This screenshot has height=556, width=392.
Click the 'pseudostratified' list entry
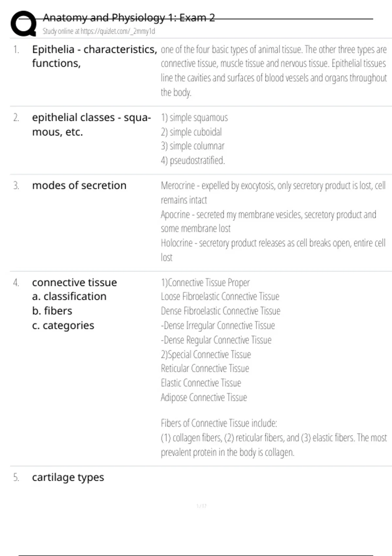pos(193,161)
